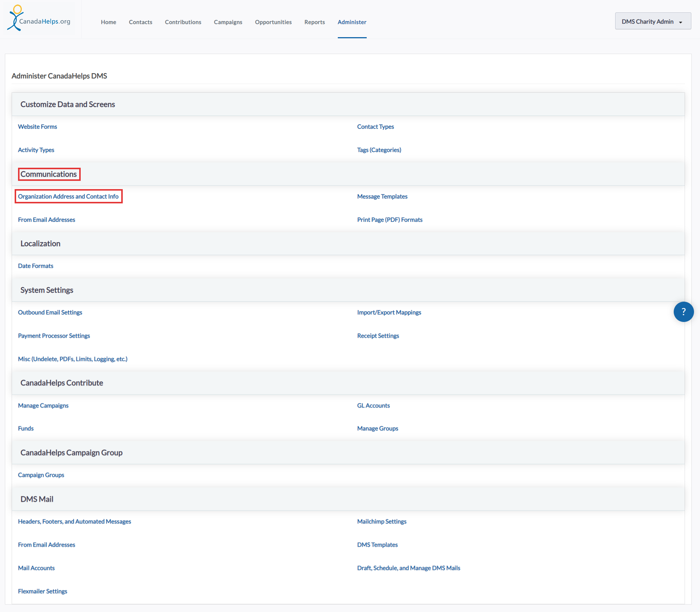Open Print Page (PDF) Formats
Image resolution: width=700 pixels, height=612 pixels.
390,220
